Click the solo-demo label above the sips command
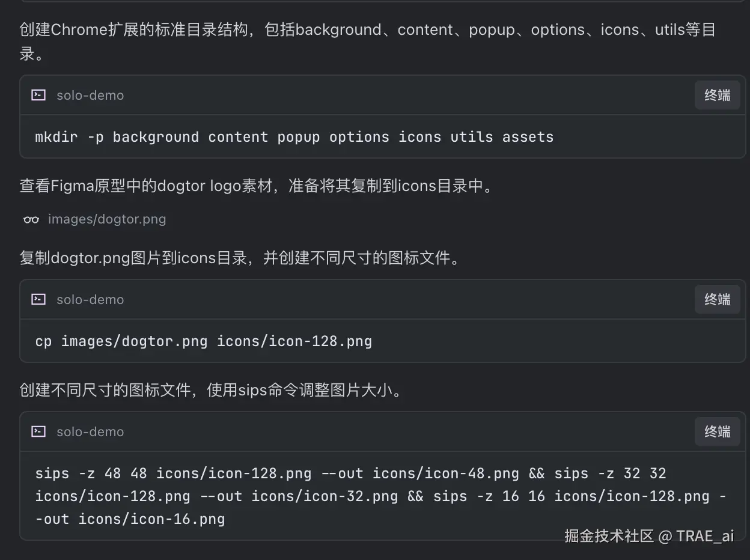The height and width of the screenshot is (560, 750). (x=90, y=431)
